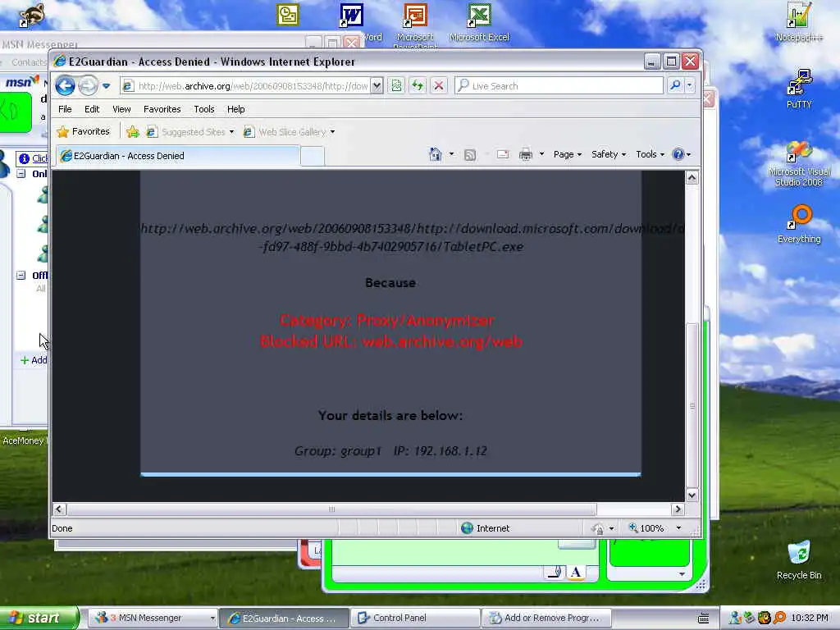
Task: Click the font A icon in chat window
Action: pyautogui.click(x=576, y=572)
